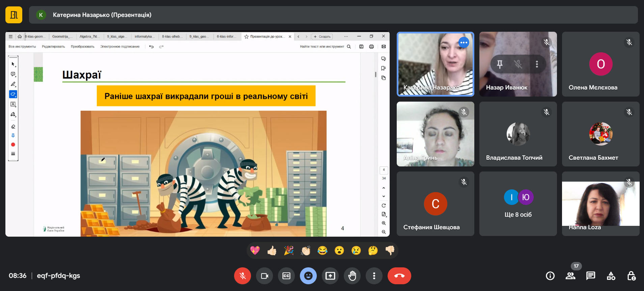Open meeting details info icon
The width and height of the screenshot is (644, 291).
pyautogui.click(x=550, y=276)
